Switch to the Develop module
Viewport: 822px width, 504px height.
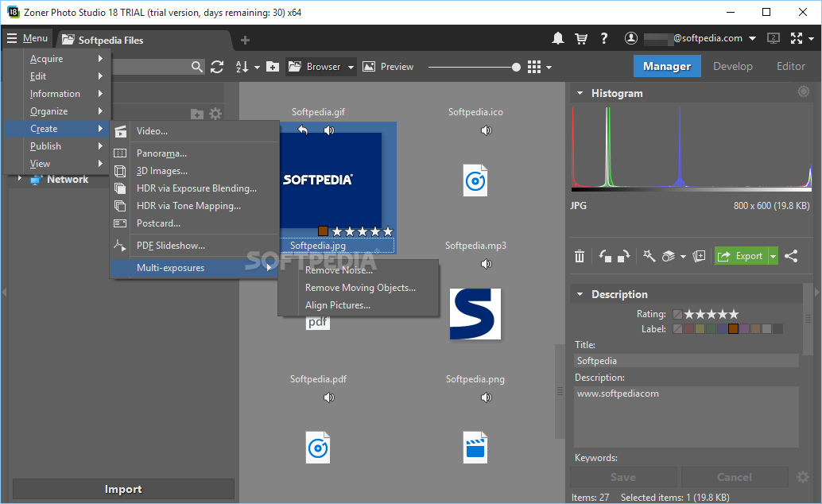pos(732,66)
